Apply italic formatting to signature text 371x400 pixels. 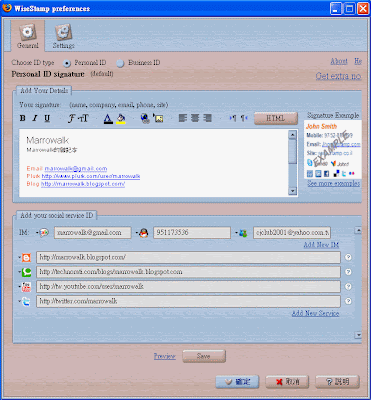(x=34, y=118)
